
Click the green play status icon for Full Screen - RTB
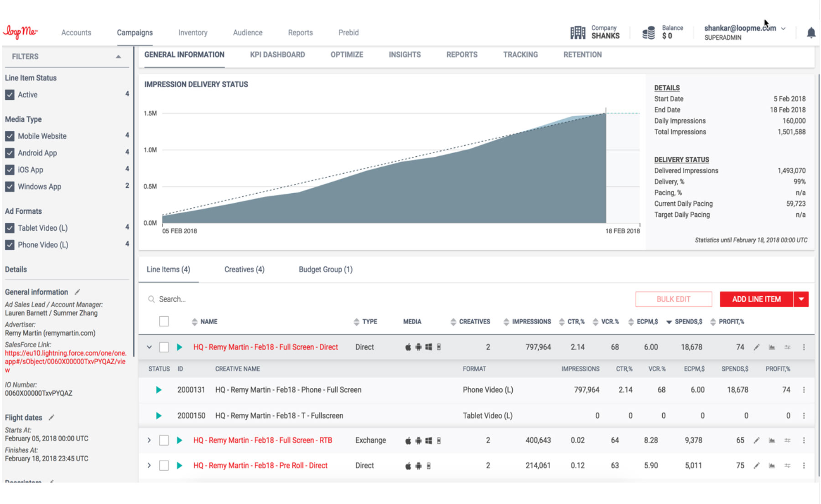tap(179, 441)
